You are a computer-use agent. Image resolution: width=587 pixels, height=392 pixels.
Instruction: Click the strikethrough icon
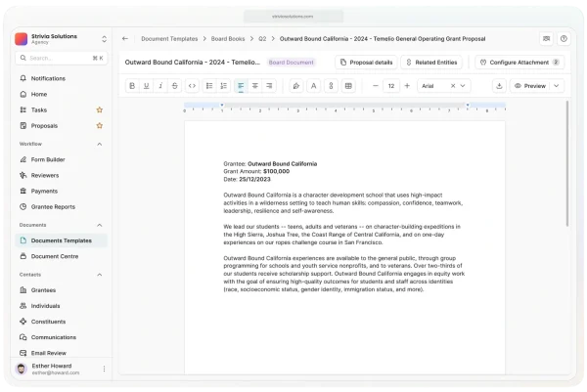[x=175, y=86]
